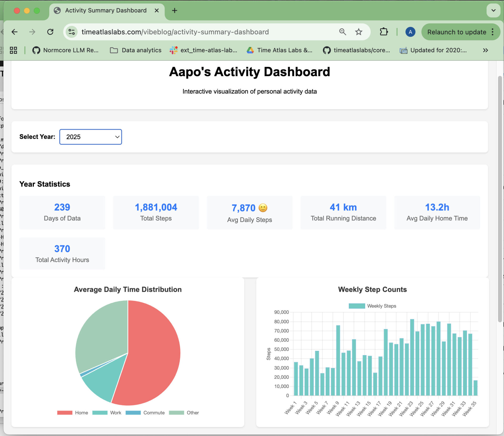Reload the current page
This screenshot has height=436, width=504.
50,32
